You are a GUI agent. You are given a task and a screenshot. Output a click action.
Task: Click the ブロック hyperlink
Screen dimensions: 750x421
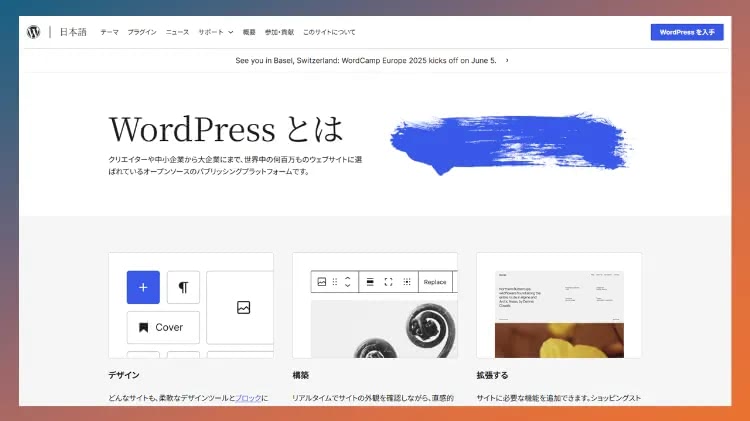pos(248,398)
